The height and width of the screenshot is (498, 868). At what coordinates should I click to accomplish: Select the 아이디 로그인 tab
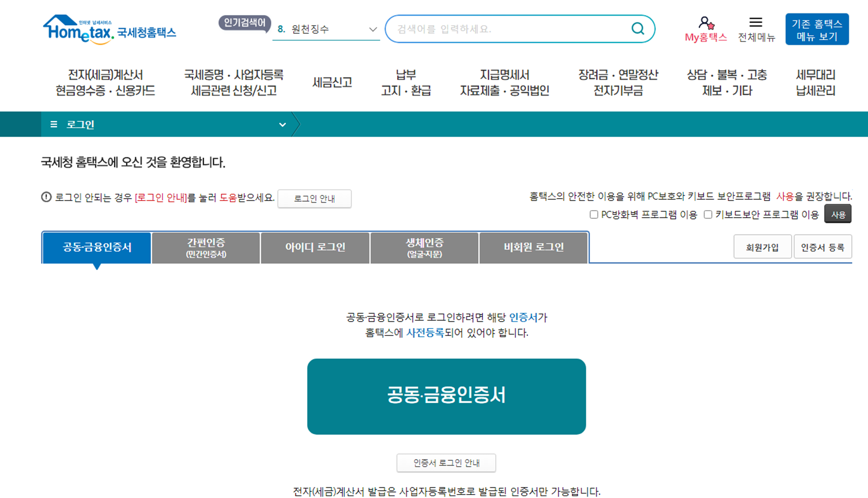click(x=315, y=247)
